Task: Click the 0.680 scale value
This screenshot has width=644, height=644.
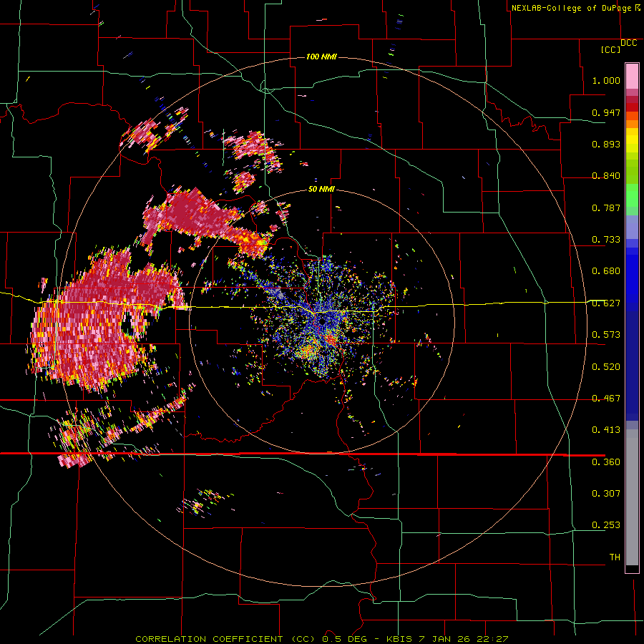Action: 606,271
